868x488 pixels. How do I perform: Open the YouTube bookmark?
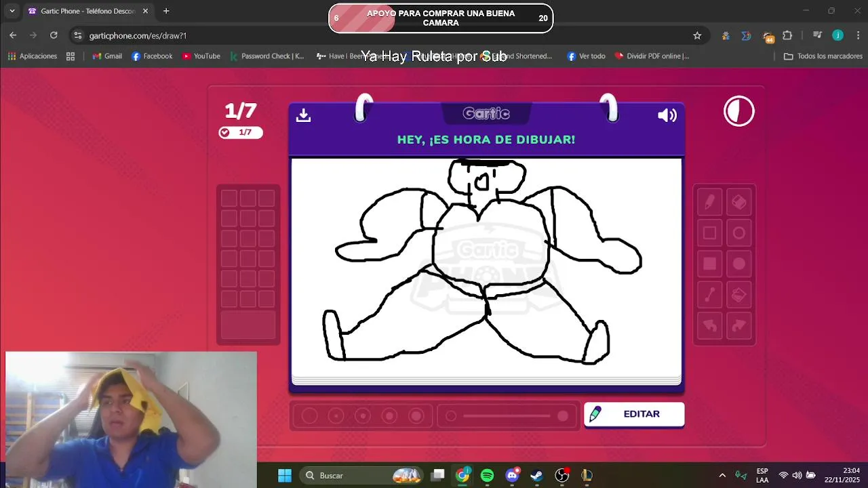tap(201, 56)
